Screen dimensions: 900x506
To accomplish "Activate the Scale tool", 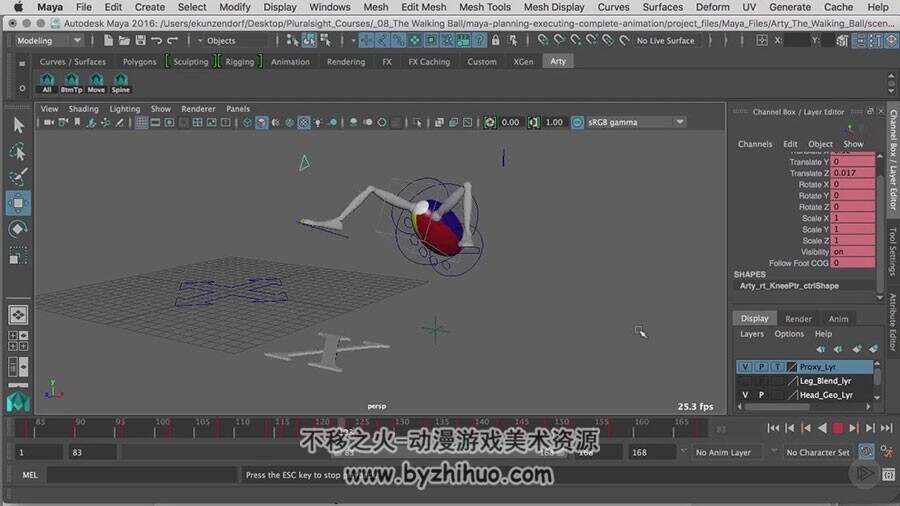I will click(x=18, y=255).
